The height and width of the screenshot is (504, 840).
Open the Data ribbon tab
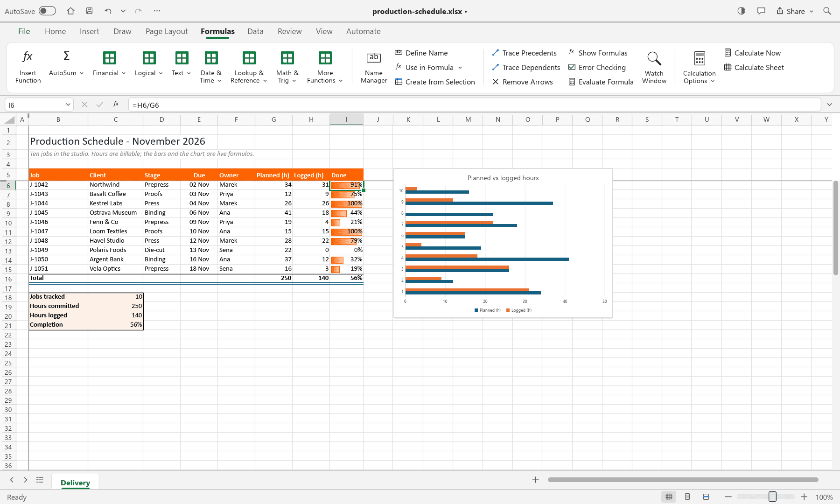255,31
